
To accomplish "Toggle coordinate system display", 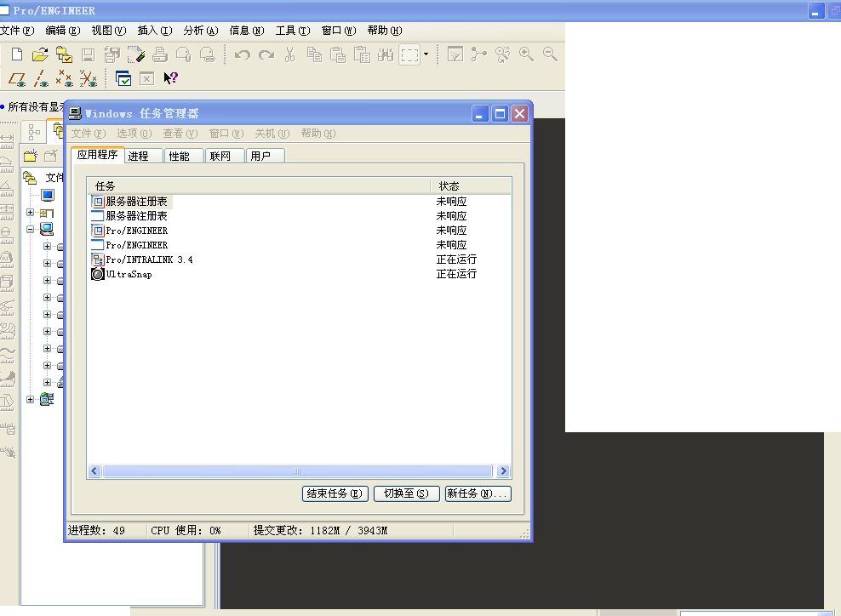I will click(89, 79).
